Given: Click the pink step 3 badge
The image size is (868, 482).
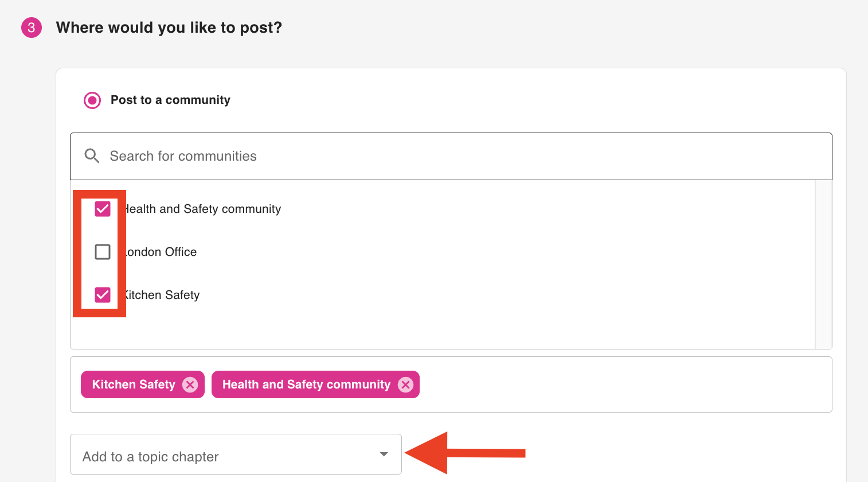Looking at the screenshot, I should tap(32, 28).
